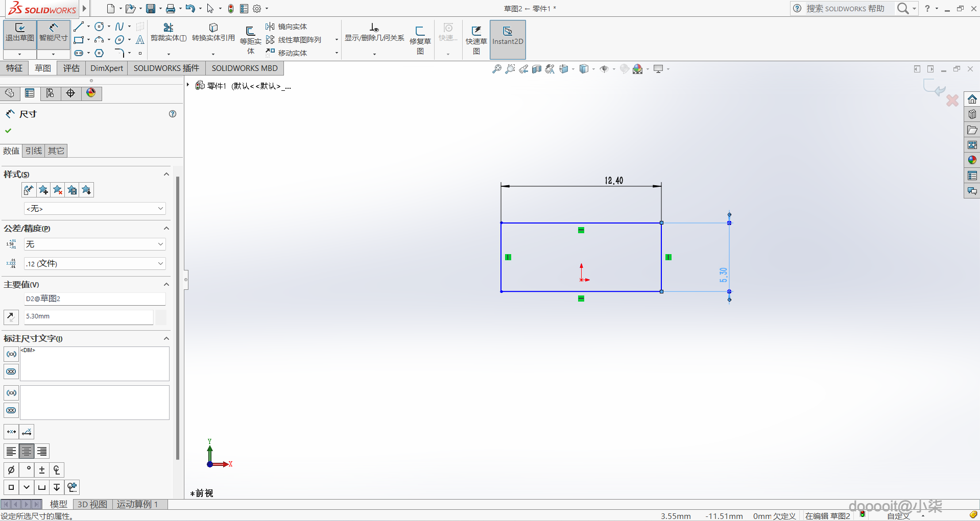This screenshot has width=980, height=521.
Task: Enable left text justification
Action: 11,451
